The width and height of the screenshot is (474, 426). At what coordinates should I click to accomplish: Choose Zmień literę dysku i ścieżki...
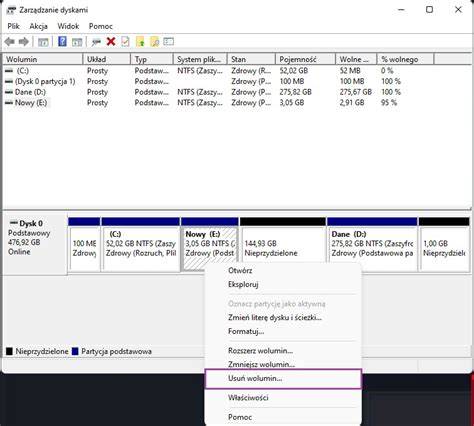coord(275,317)
